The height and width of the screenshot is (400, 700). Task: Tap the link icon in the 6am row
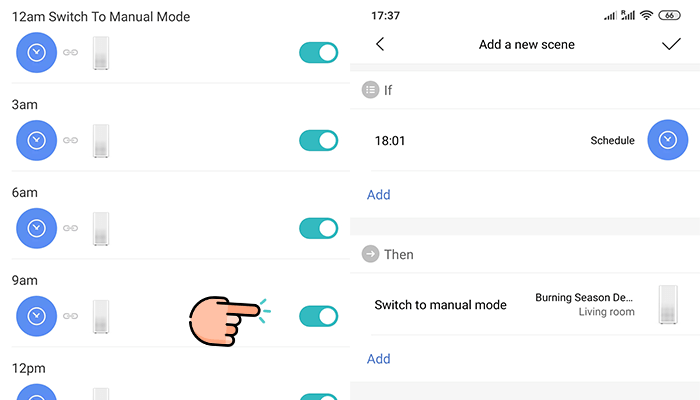click(x=70, y=228)
